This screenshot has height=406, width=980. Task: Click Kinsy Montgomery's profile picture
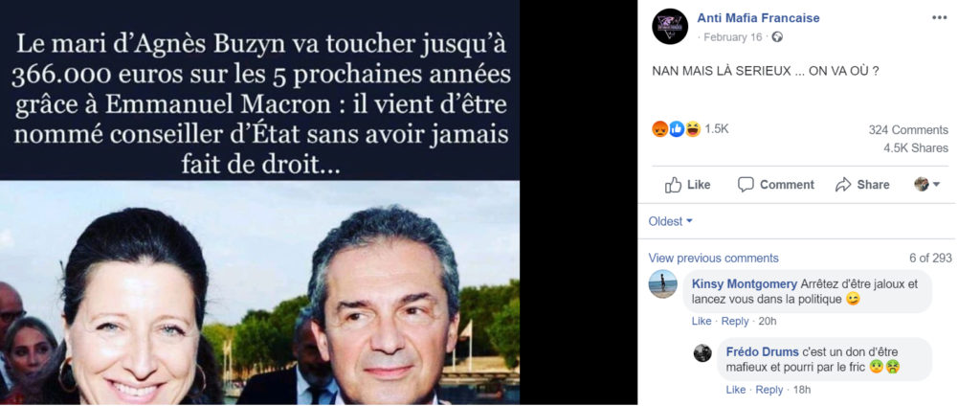[x=662, y=284]
